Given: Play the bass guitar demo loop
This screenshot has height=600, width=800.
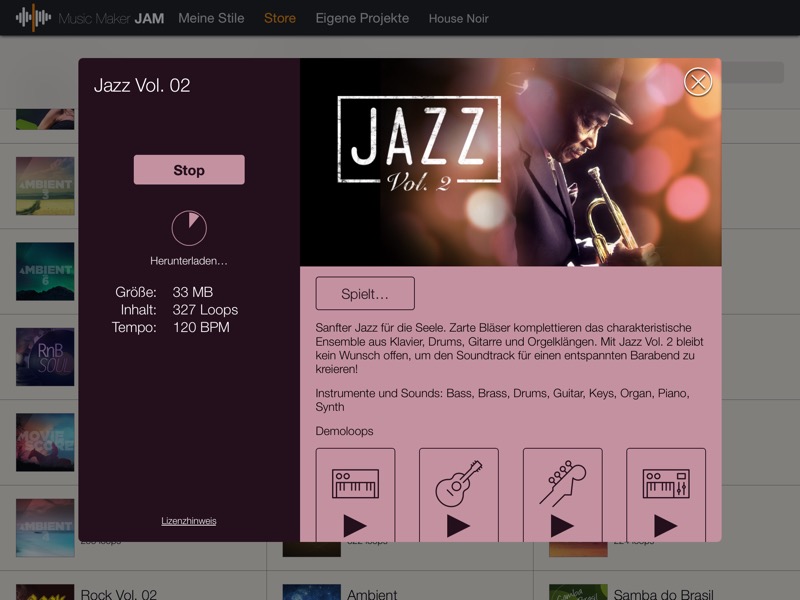Looking at the screenshot, I should coord(562,495).
